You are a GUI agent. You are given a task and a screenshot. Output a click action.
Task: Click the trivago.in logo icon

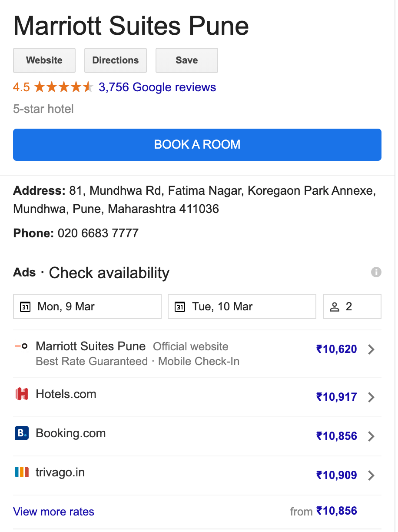[x=21, y=472]
